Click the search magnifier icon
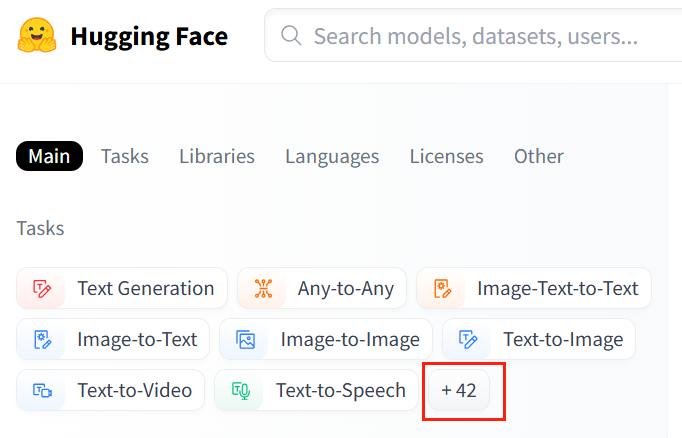This screenshot has height=438, width=682. tap(292, 37)
